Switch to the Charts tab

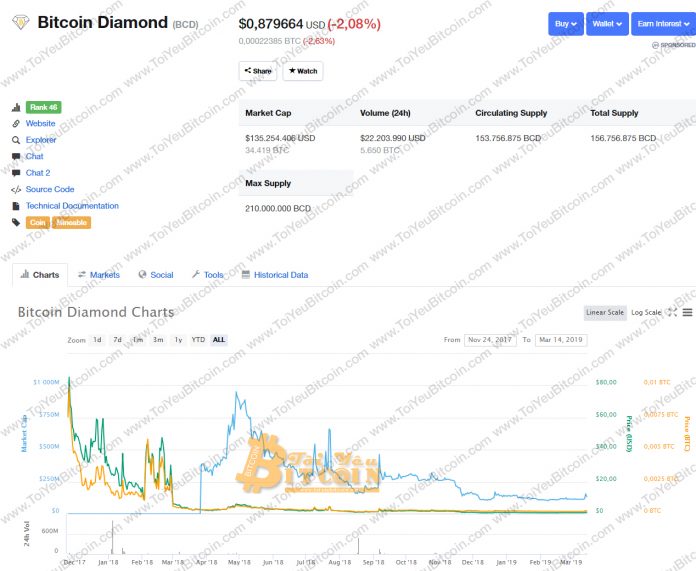40,275
